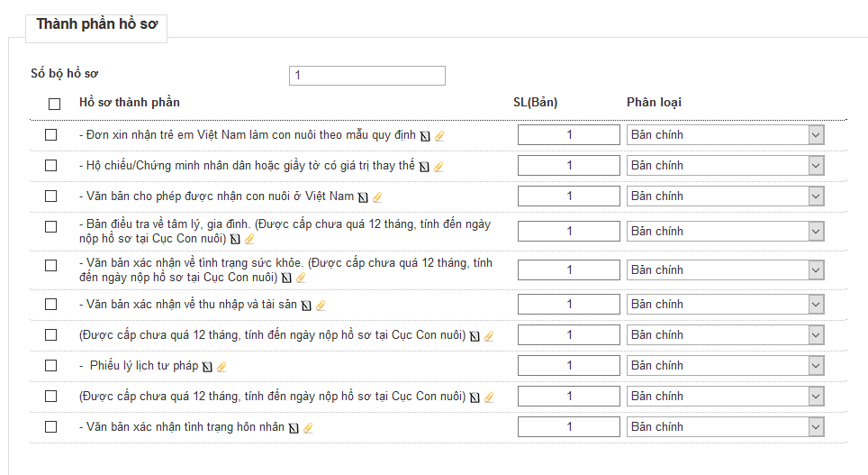868x475 pixels.
Task: Click document icon for Bản điều tra tâm lý
Action: 235,240
